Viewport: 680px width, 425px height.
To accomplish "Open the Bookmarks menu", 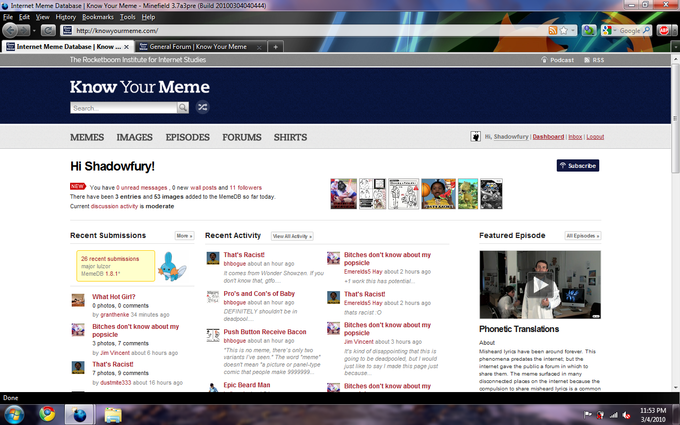I will (98, 17).
